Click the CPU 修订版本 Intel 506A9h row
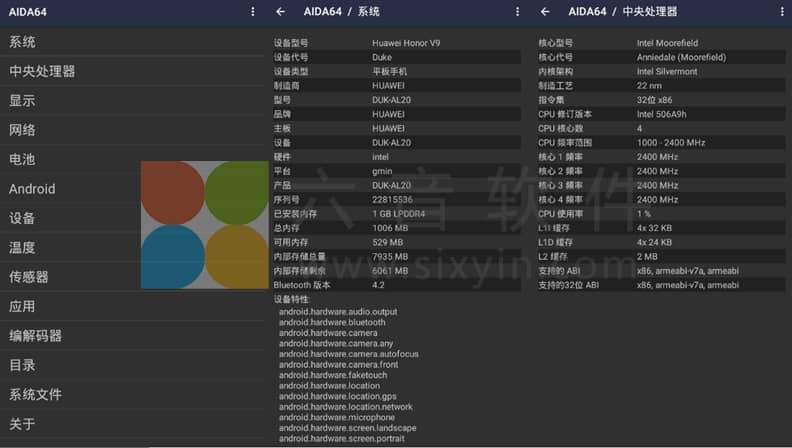This screenshot has height=448, width=792. pos(661,114)
